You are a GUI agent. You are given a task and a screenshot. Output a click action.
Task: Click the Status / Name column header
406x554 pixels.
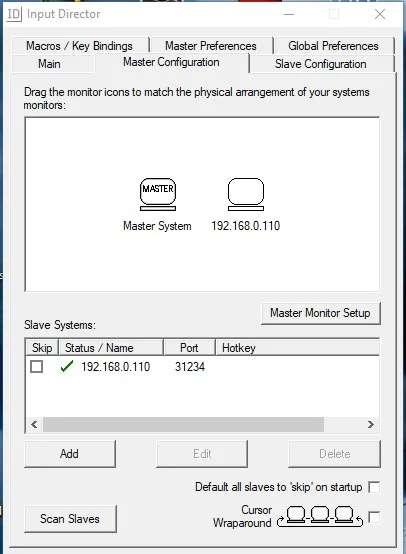pyautogui.click(x=111, y=348)
